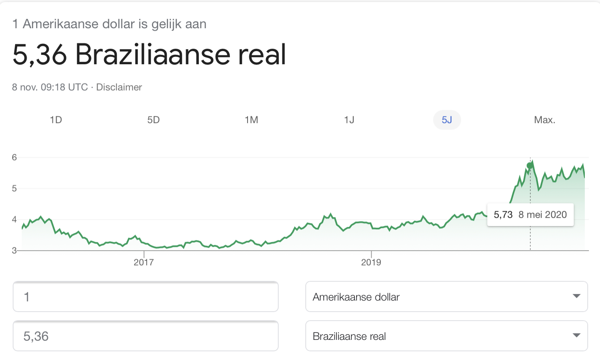
Task: Click the arrow on Amerikaanse dollar selector
Action: click(x=577, y=296)
